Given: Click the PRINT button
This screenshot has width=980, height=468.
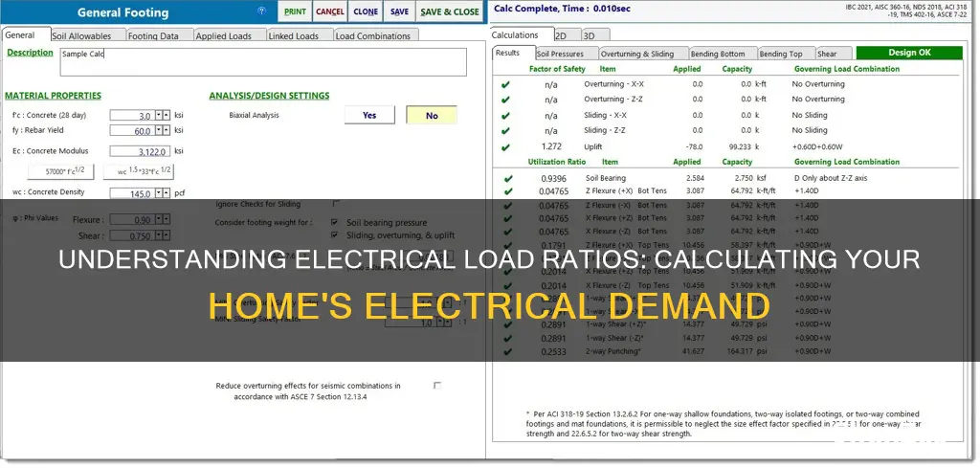Looking at the screenshot, I should click(x=295, y=11).
